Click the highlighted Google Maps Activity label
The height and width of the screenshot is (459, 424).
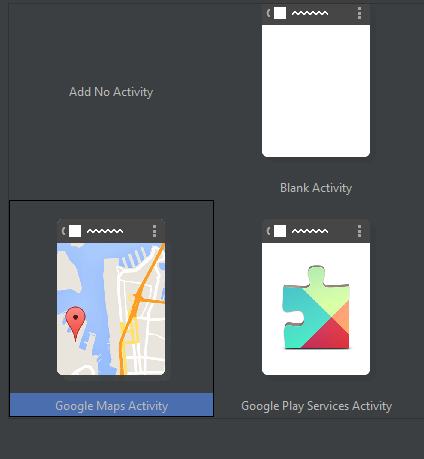111,405
